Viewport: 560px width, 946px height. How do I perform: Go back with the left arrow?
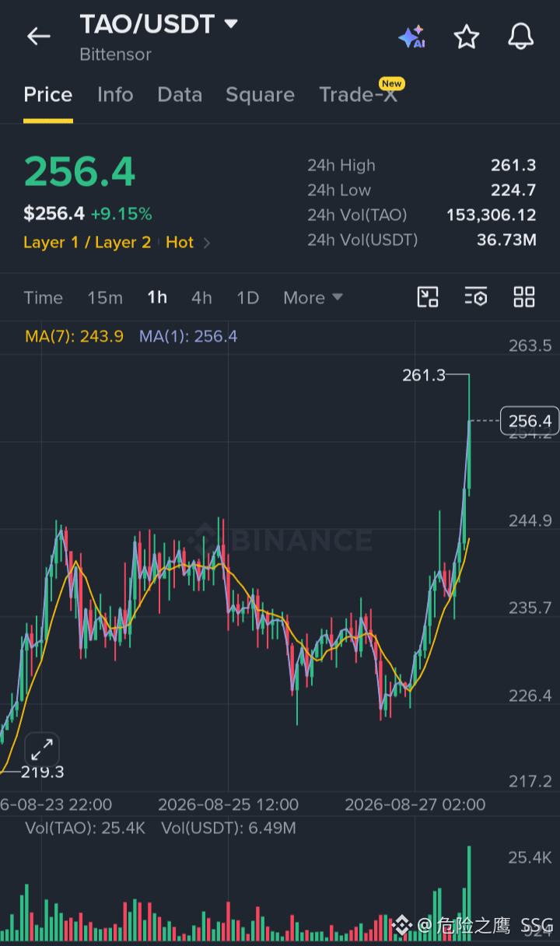coord(38,36)
